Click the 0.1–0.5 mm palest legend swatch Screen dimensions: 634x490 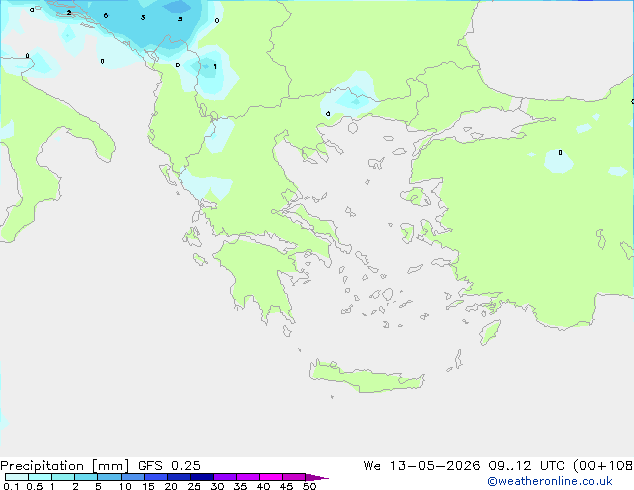17,477
